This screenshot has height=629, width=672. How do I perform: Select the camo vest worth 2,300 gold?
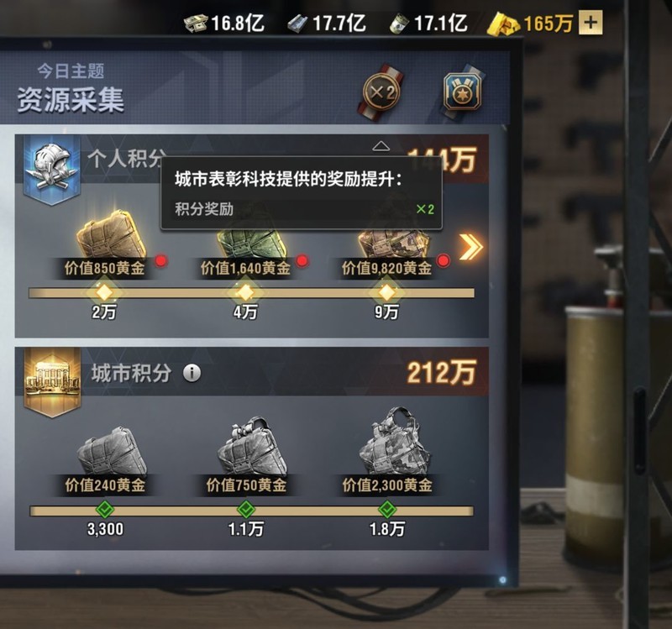tap(393, 443)
